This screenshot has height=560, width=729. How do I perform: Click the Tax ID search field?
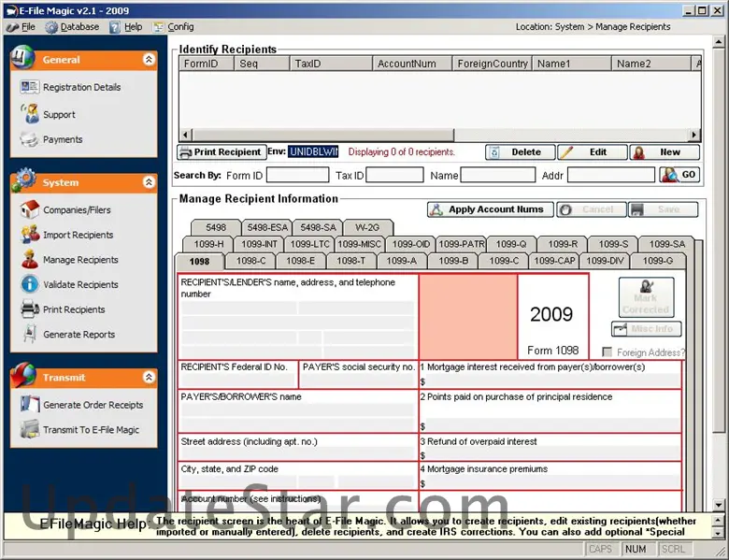394,176
